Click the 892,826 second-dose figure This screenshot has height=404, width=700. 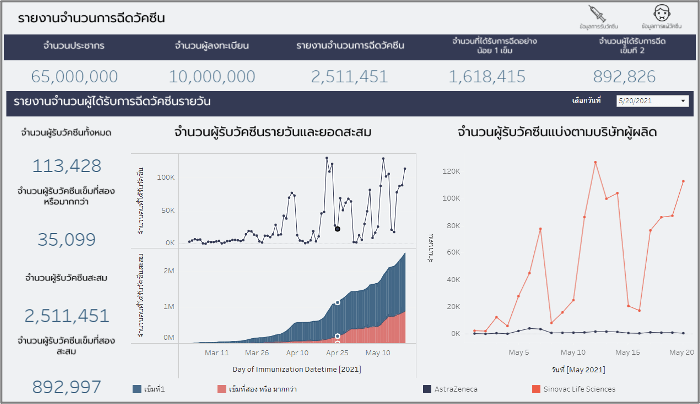625,76
